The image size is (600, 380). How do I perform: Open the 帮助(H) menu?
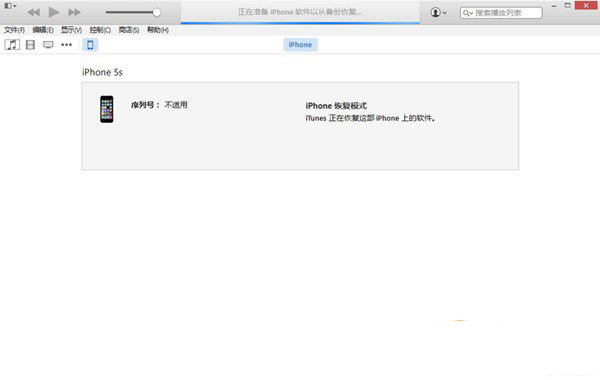click(x=158, y=30)
